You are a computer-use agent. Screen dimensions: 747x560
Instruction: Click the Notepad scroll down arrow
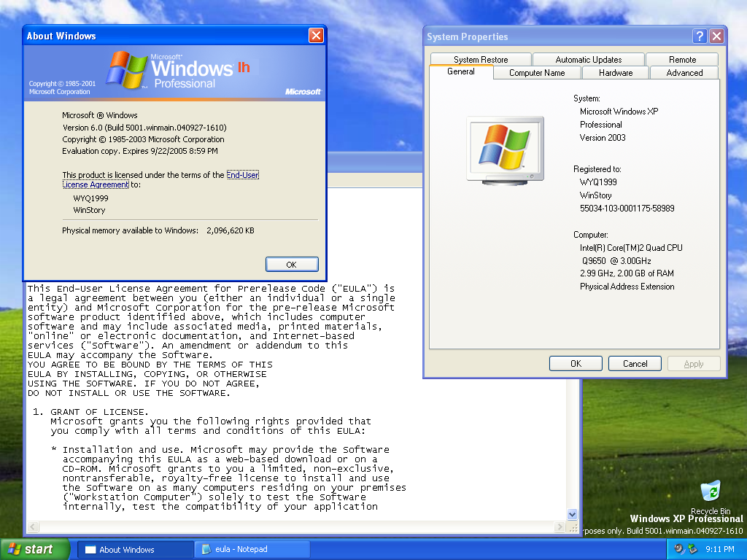(x=572, y=514)
